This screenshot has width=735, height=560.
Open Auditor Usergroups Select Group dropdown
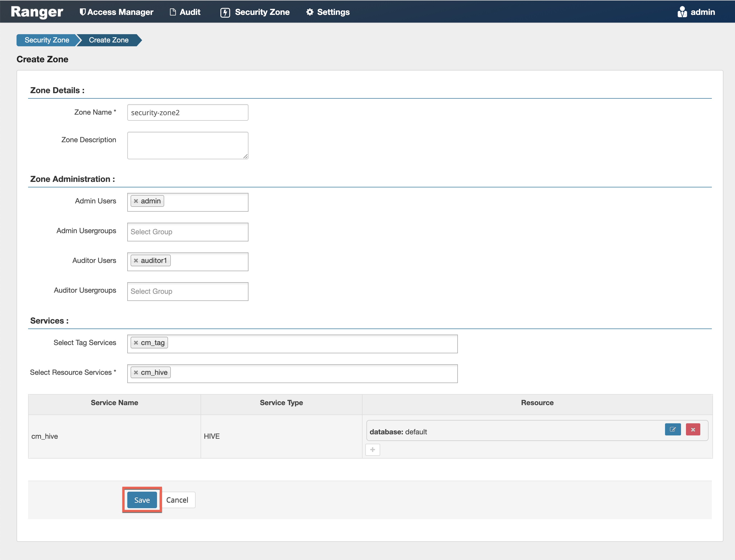(188, 292)
